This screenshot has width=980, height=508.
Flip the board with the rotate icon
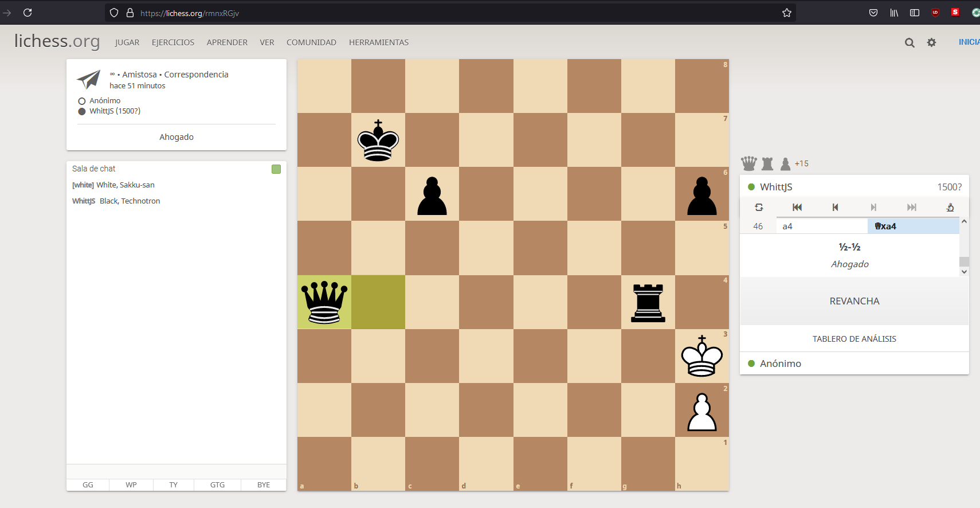point(759,208)
